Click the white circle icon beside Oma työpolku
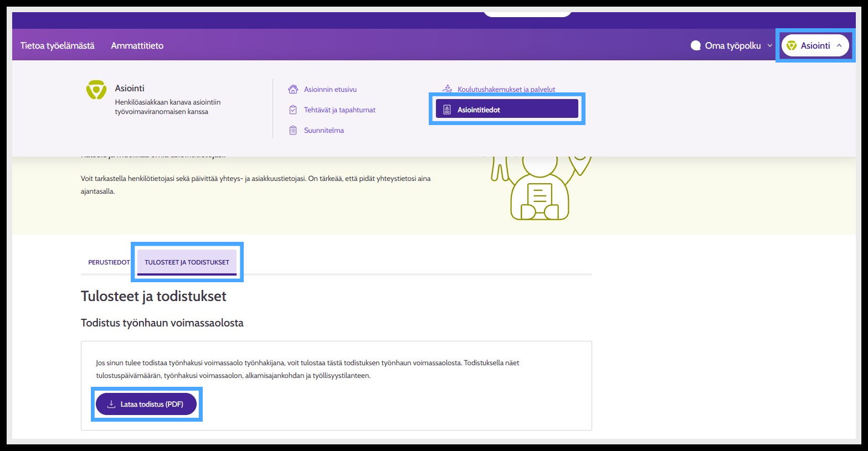This screenshot has height=451, width=868. (x=696, y=45)
